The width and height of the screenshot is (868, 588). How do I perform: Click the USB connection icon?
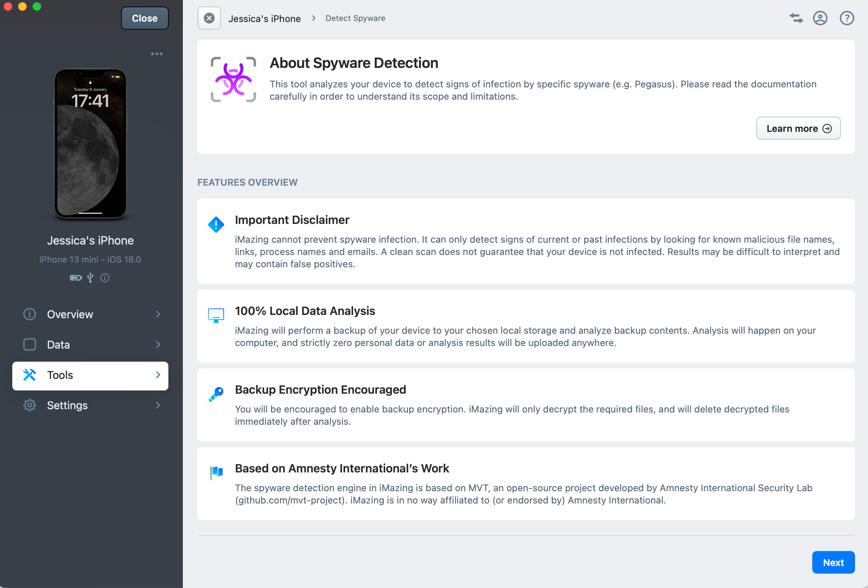point(90,278)
